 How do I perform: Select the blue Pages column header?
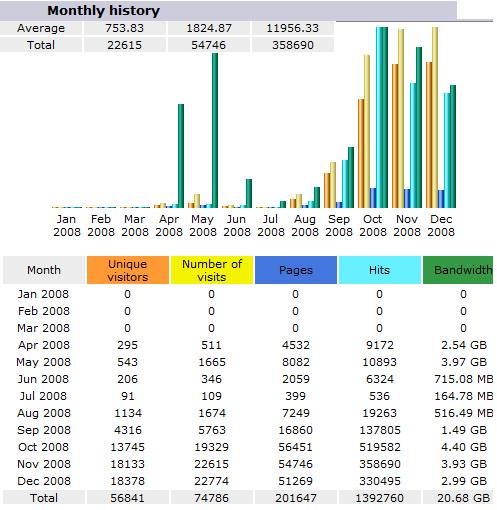pos(296,270)
